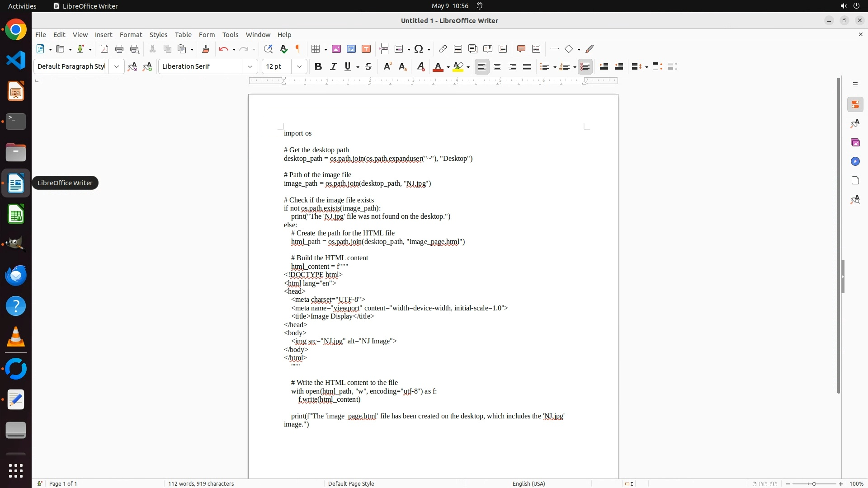Insert a table using toolbar icon

[x=316, y=49]
